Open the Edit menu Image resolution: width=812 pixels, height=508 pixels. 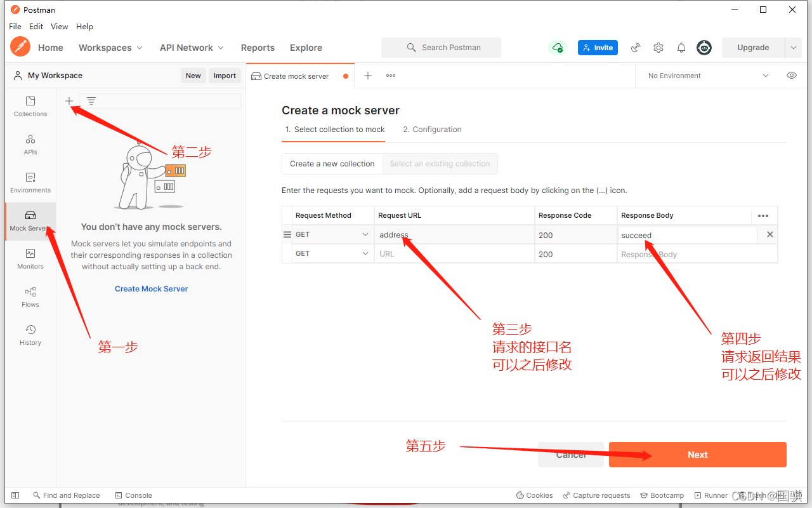pos(36,27)
